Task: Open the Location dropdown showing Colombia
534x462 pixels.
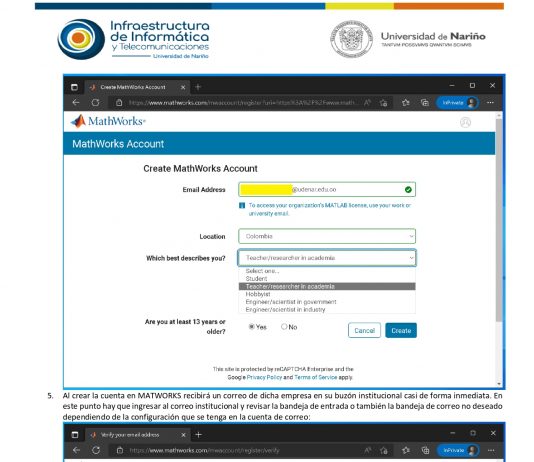Action: (x=327, y=236)
